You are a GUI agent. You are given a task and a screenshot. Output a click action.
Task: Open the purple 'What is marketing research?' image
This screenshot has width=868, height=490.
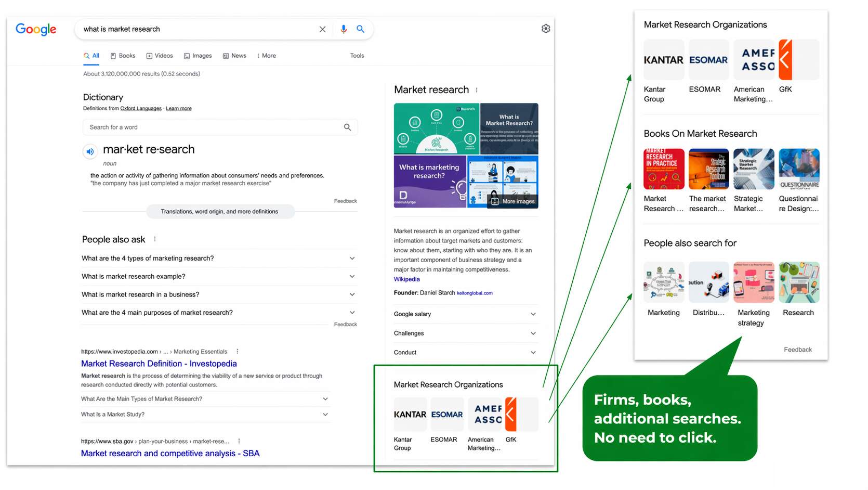pos(430,182)
